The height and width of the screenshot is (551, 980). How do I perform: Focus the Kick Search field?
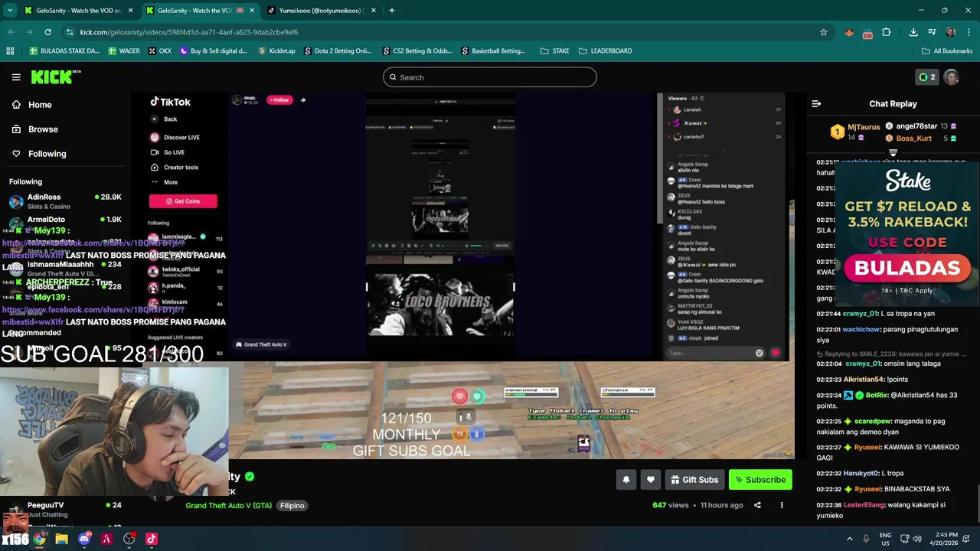(x=490, y=77)
